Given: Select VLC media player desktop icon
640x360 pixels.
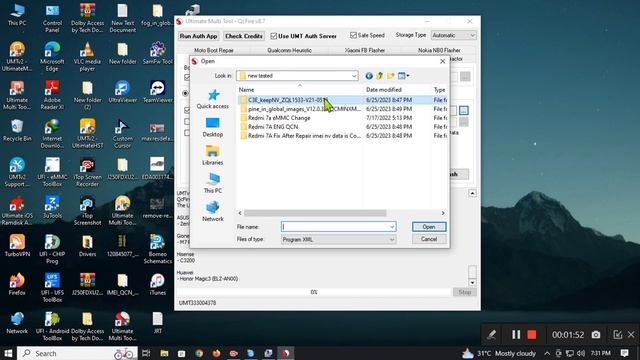Looking at the screenshot, I should (87, 57).
